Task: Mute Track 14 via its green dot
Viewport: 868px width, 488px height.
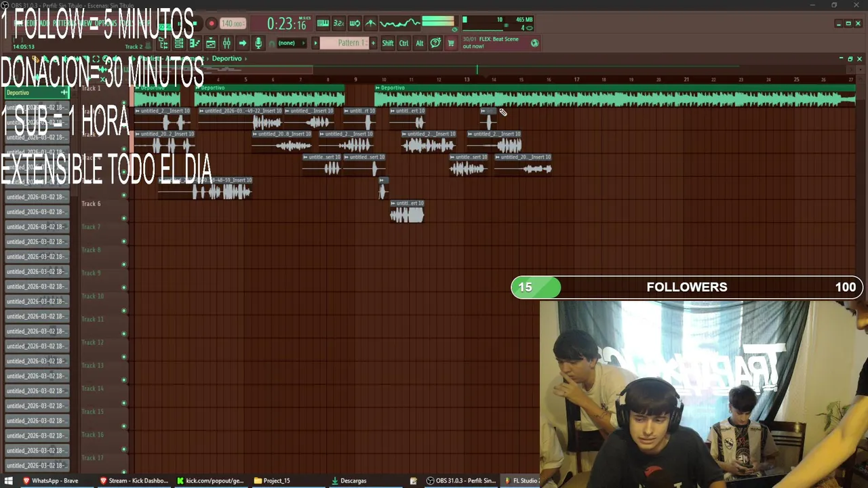Action: tap(124, 403)
